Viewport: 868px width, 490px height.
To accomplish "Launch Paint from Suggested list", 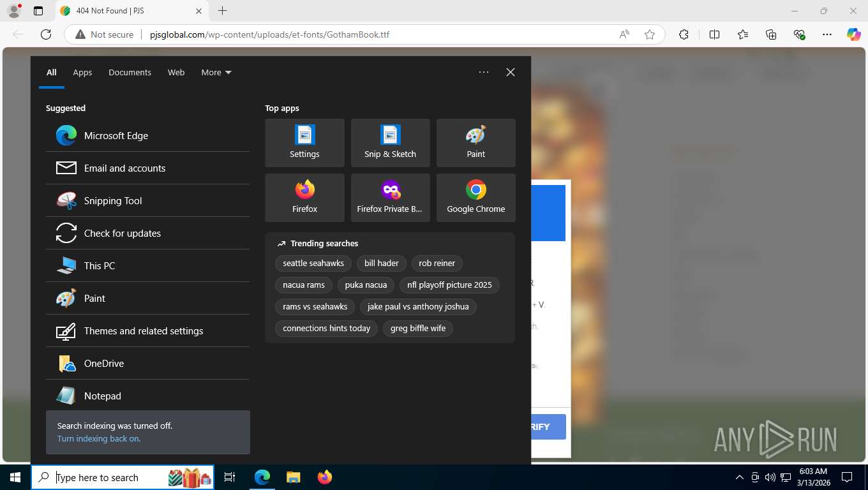I will point(147,298).
